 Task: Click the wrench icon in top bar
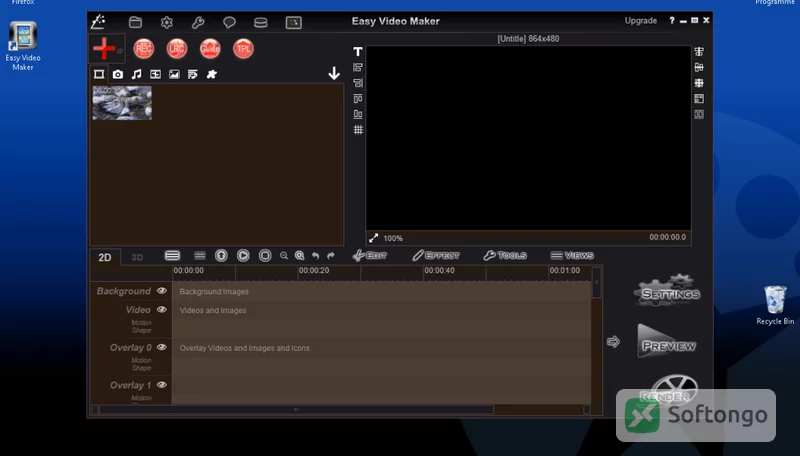198,22
